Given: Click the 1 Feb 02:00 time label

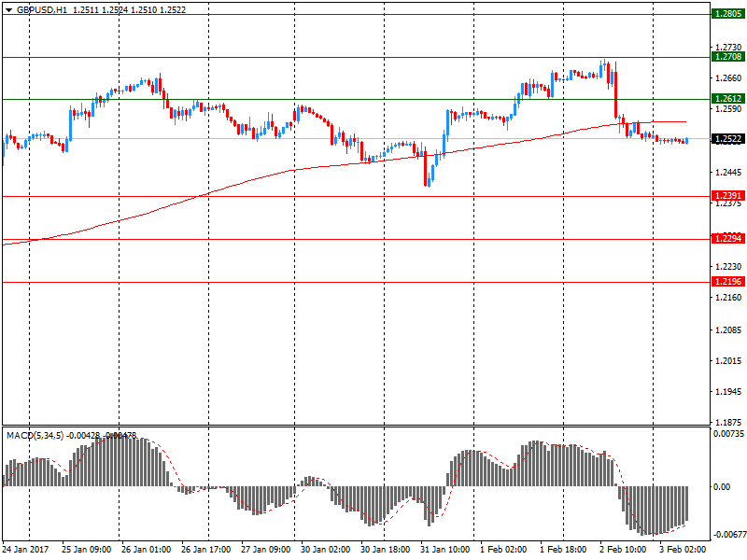Looking at the screenshot, I should pos(503,550).
